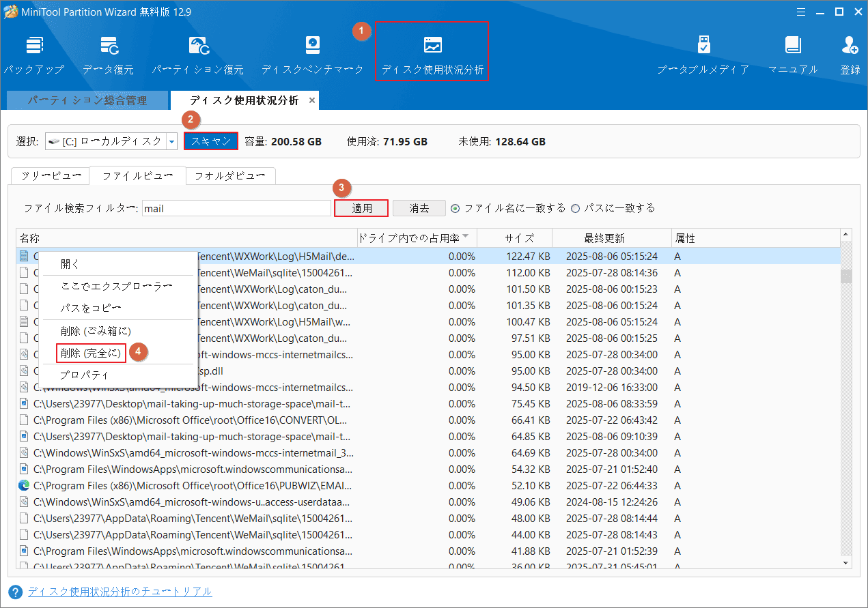Viewport: 868px width, 608px height.
Task: Click the file search filter input field
Action: [x=236, y=208]
